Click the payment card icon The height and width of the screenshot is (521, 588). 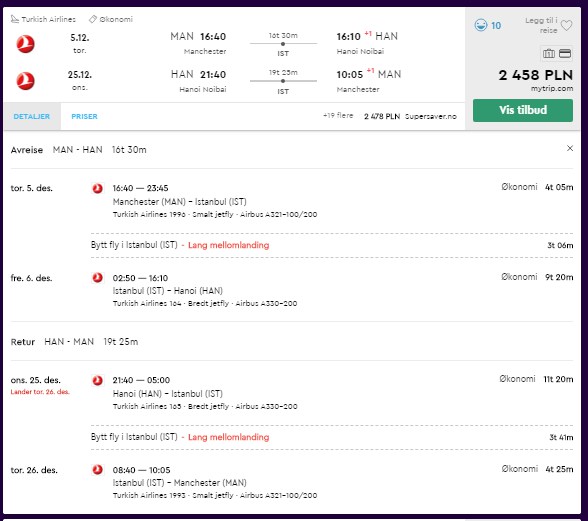tap(565, 54)
